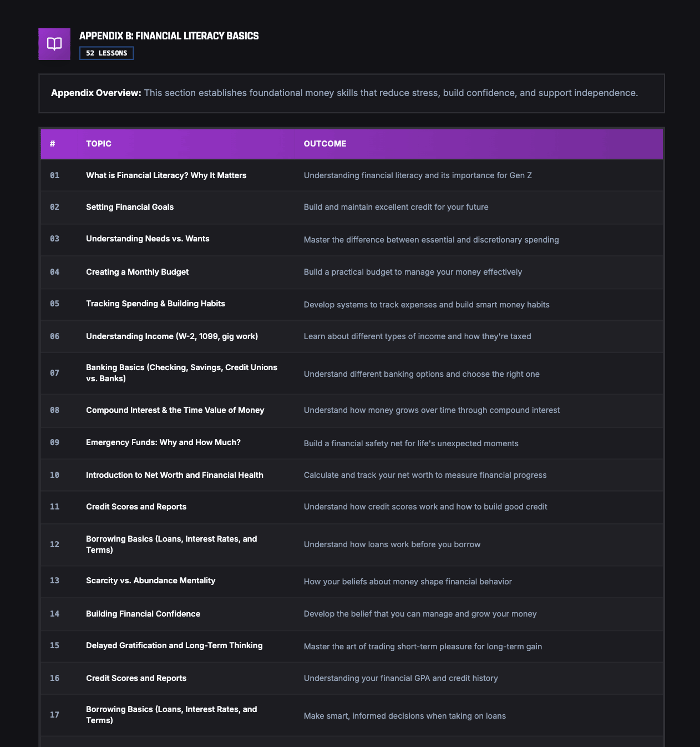Screen dimensions: 700x747
Task: Click the "#" column header
Action: [53, 144]
